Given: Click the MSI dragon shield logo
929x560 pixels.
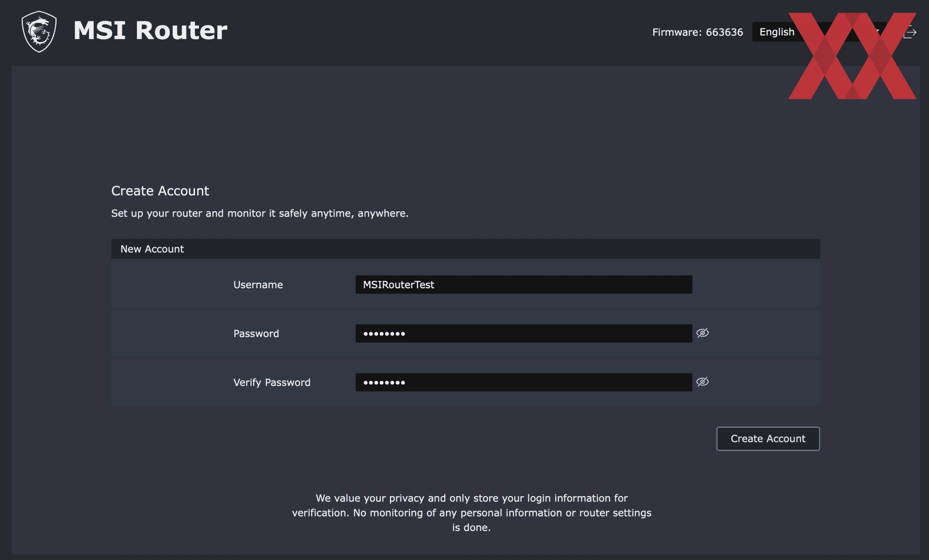Looking at the screenshot, I should click(39, 31).
